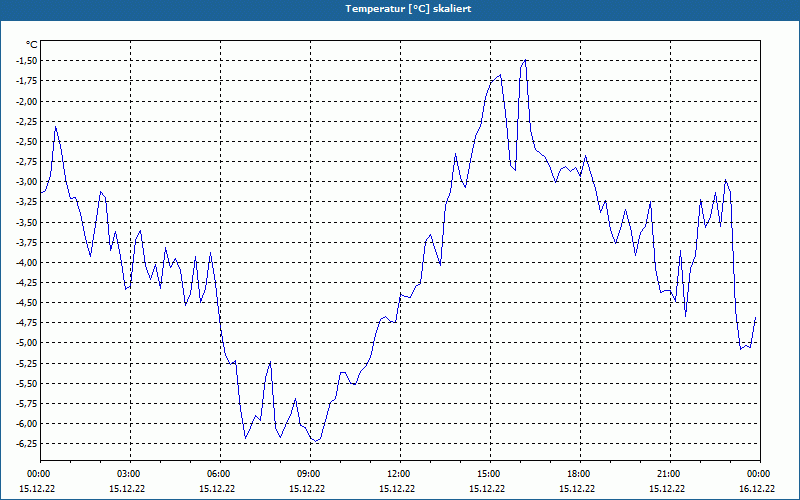Select the '-3,25' y-axis tick label
800x500 pixels.
pos(28,202)
